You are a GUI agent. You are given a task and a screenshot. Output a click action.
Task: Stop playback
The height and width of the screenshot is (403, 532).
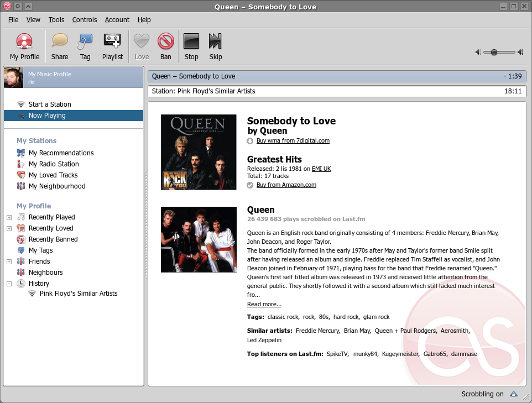(191, 47)
